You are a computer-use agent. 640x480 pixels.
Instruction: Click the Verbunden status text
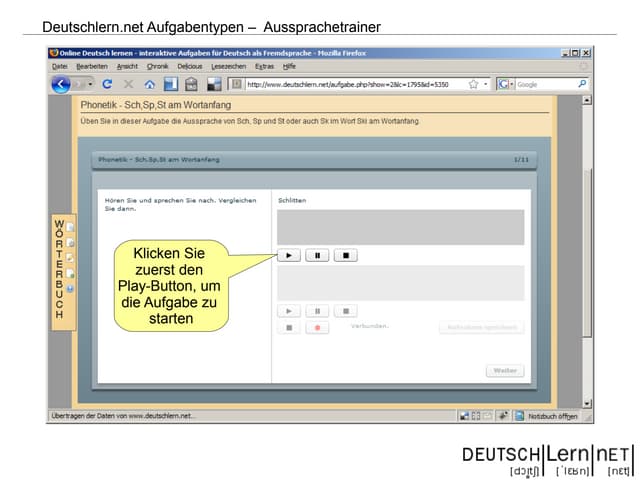click(370, 326)
